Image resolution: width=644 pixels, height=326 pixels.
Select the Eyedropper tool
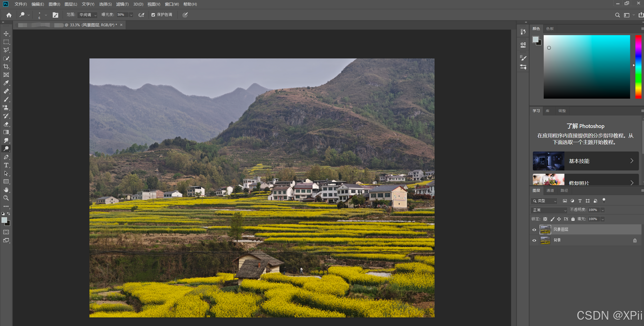click(6, 83)
